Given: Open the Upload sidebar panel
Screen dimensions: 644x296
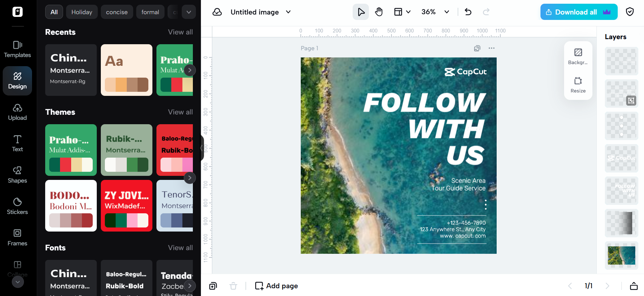Looking at the screenshot, I should (18, 112).
